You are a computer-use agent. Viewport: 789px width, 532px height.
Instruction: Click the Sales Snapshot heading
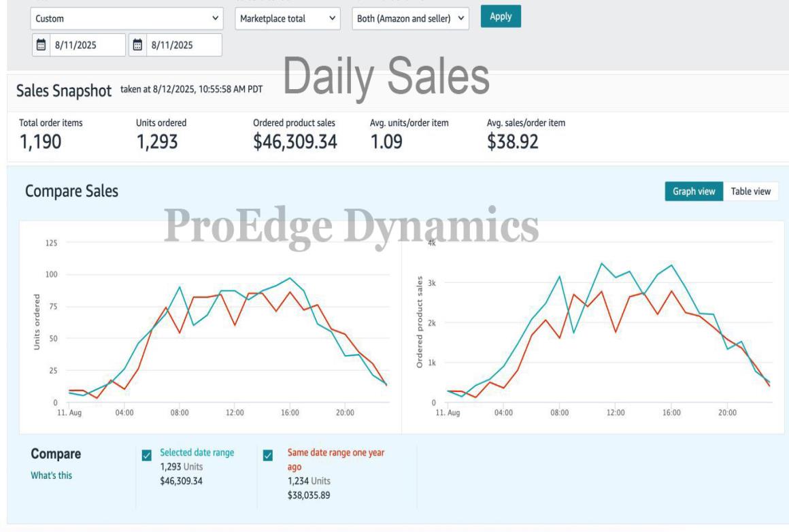[63, 90]
